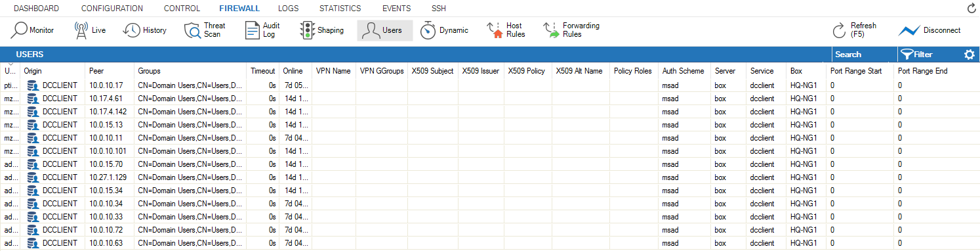This screenshot has height=251, width=980.
Task: Sort by the Policy Roles column header
Action: [x=634, y=71]
